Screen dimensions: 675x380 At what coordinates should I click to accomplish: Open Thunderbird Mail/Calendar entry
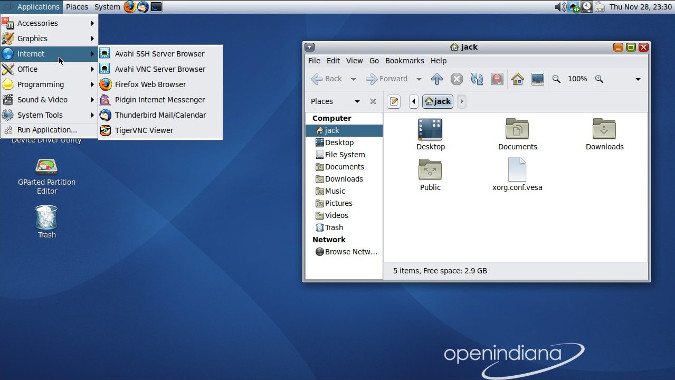coord(160,115)
